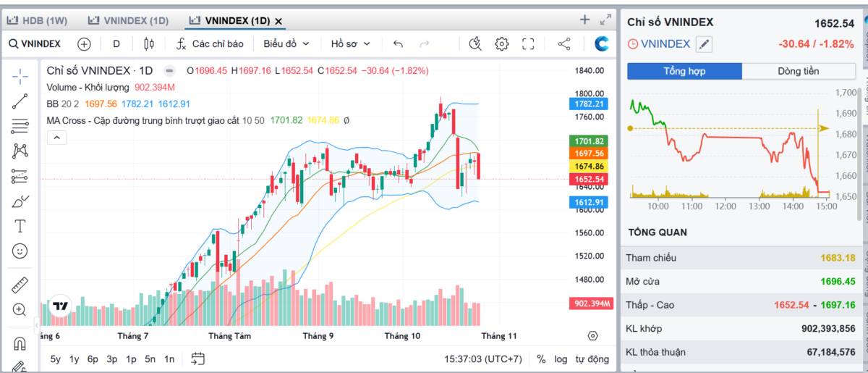The image size is (868, 373).
Task: Set the chart range to 1p
Action: coord(131,359)
